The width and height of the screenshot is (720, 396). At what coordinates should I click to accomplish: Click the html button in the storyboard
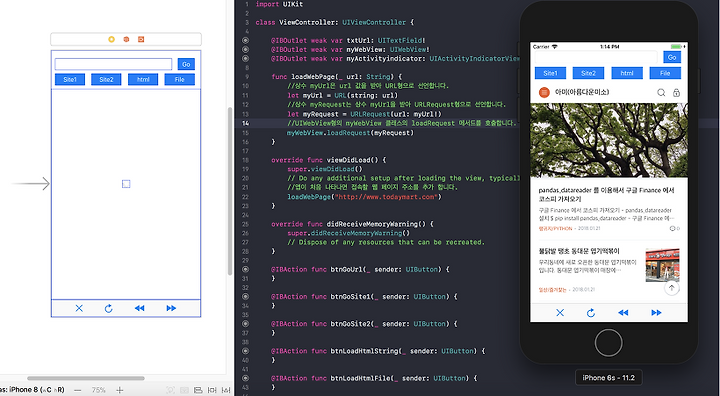click(x=143, y=79)
